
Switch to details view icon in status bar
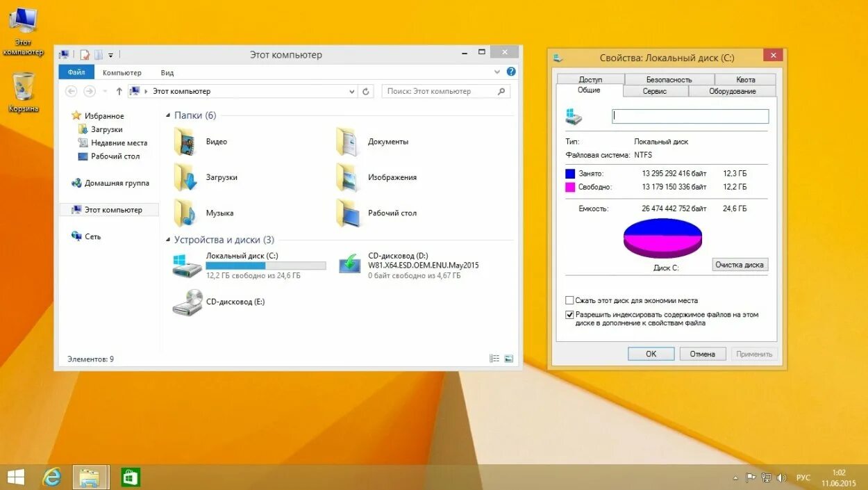[494, 359]
